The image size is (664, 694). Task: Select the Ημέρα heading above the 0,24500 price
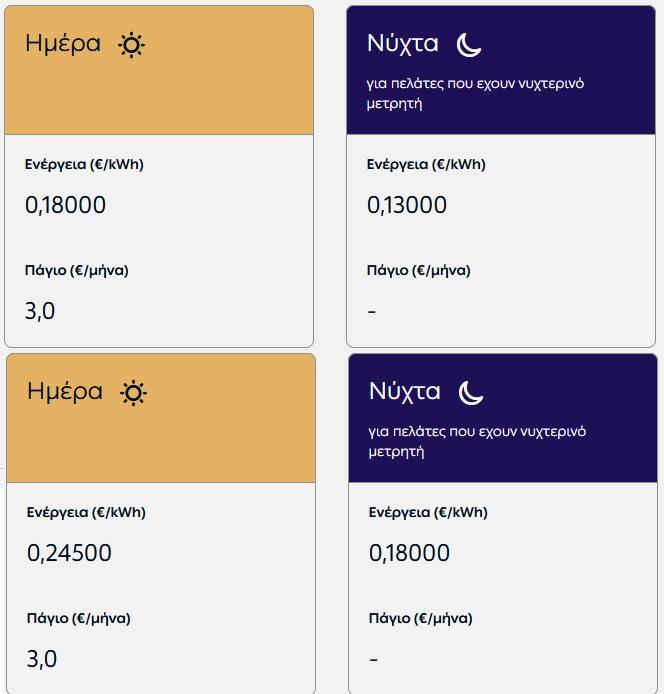click(65, 391)
